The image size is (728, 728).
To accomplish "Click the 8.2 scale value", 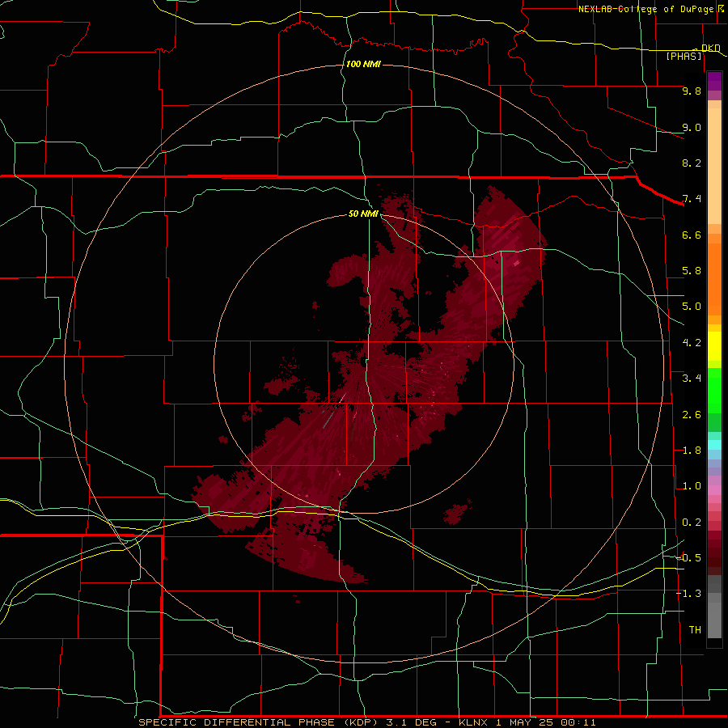I will [692, 163].
